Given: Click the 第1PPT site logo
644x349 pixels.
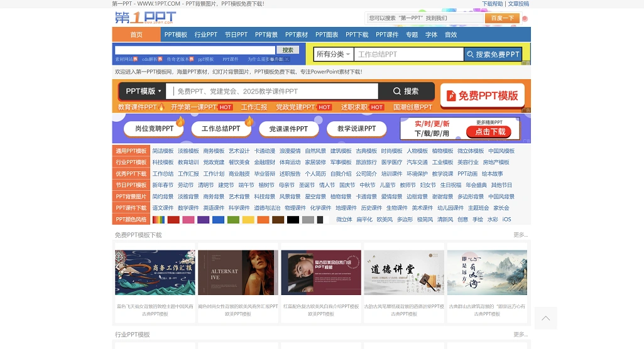Looking at the screenshot, I should (x=145, y=18).
